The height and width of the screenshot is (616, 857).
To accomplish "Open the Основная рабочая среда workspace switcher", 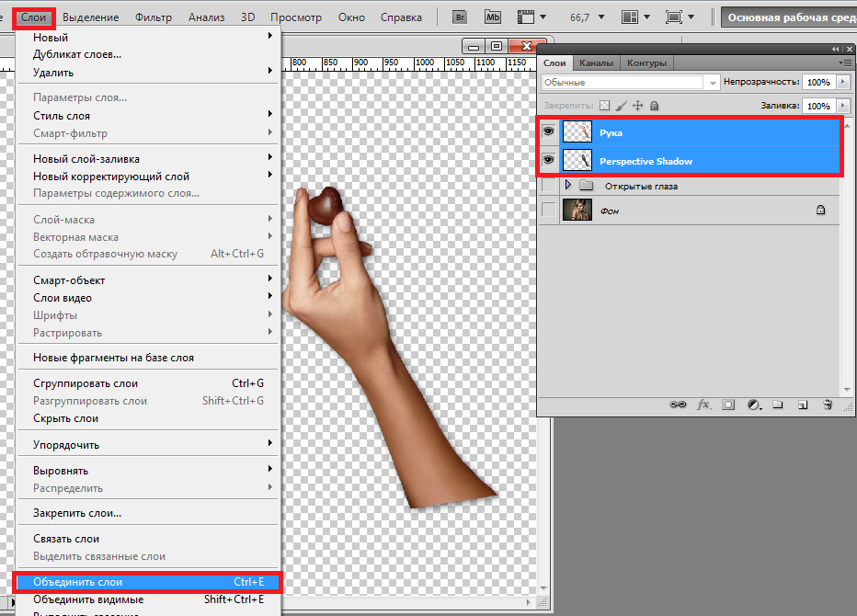I will 791,17.
